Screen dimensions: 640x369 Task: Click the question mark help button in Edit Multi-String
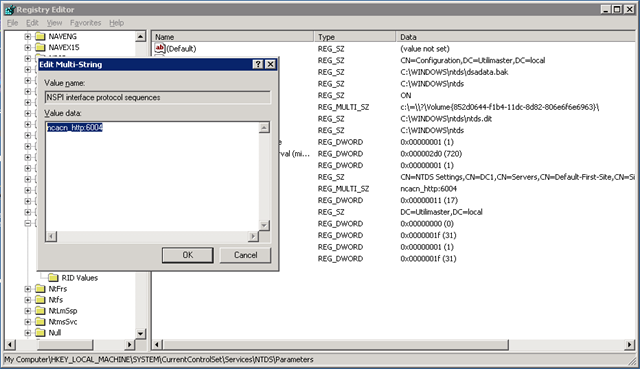coord(258,64)
